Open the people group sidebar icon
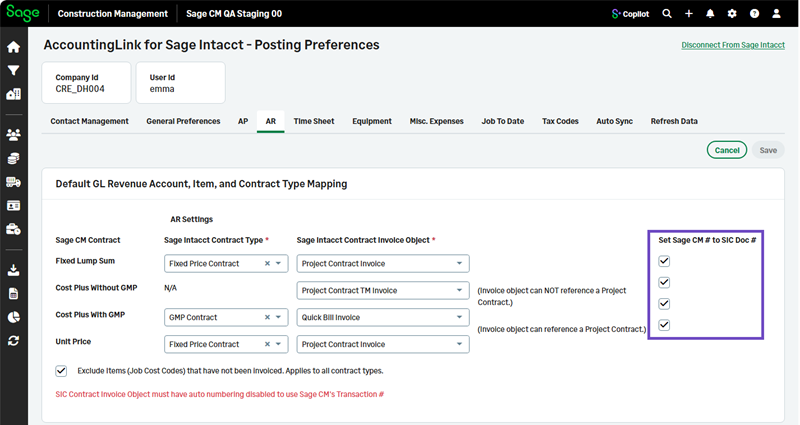Image resolution: width=800 pixels, height=425 pixels. pyautogui.click(x=13, y=135)
